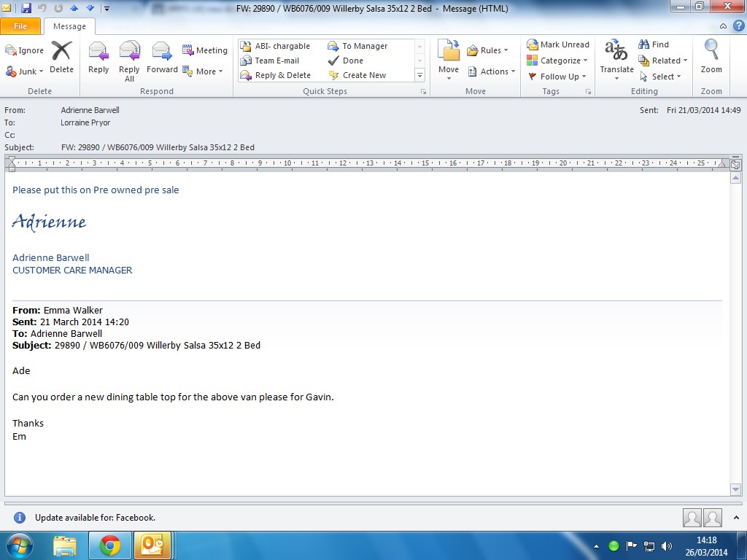Viewport: 747px width, 560px height.
Task: Run the ABI- chargable quick step
Action: pyautogui.click(x=275, y=46)
